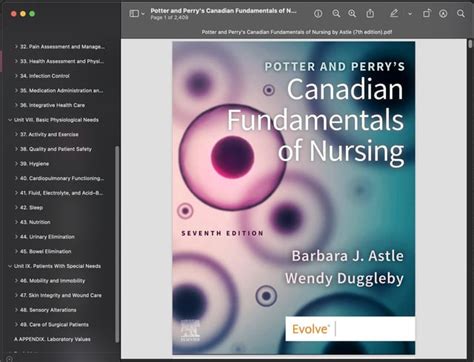Click the sidebar outline scrollbar
This screenshot has height=362, width=474.
(117, 244)
